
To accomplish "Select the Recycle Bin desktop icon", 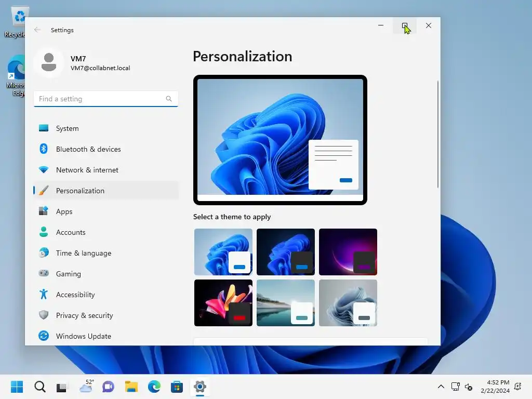I will point(15,22).
